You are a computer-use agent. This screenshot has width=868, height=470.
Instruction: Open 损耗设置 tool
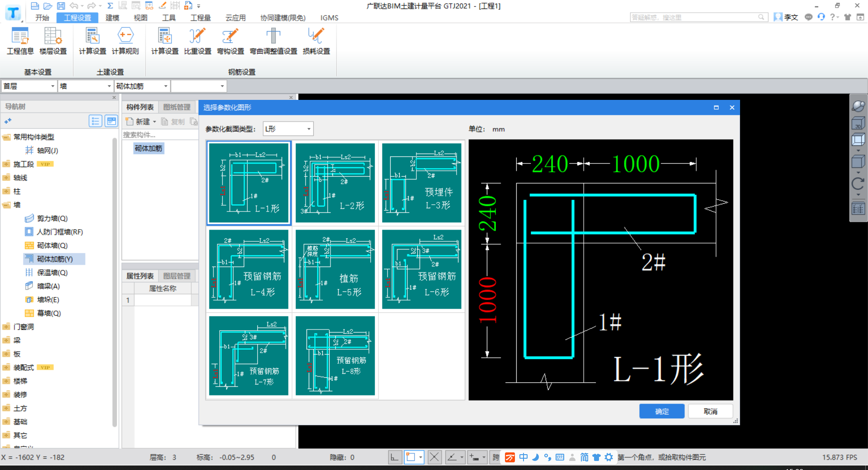(x=316, y=42)
